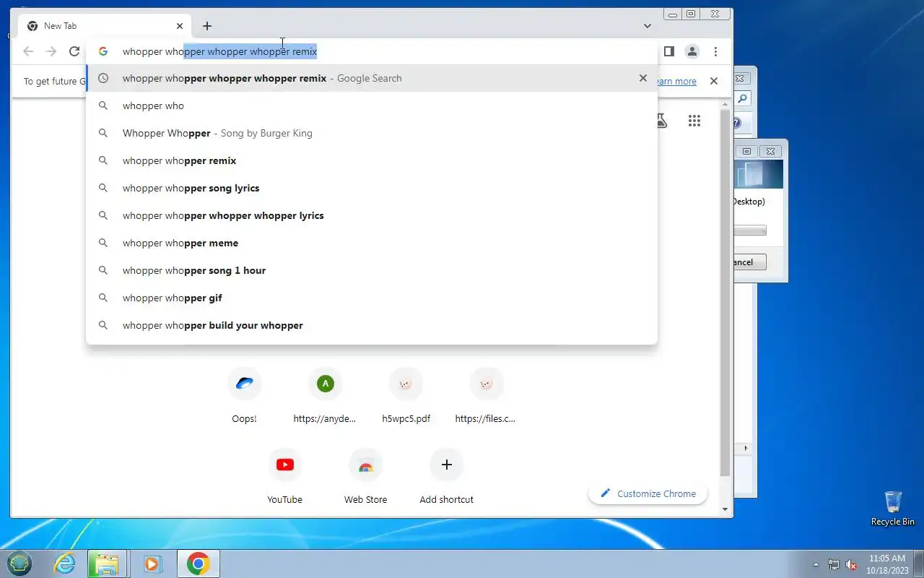Select suggestion 'Whopper Whopper - Song by Burger King'

(x=372, y=133)
